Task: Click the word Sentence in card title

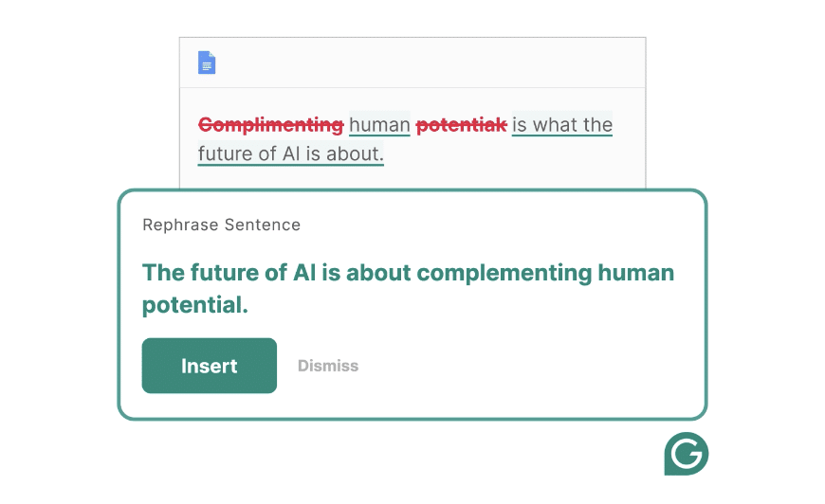Action: tap(263, 225)
